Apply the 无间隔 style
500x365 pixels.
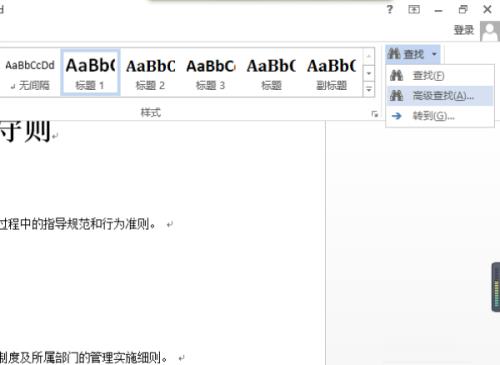pyautogui.click(x=30, y=73)
